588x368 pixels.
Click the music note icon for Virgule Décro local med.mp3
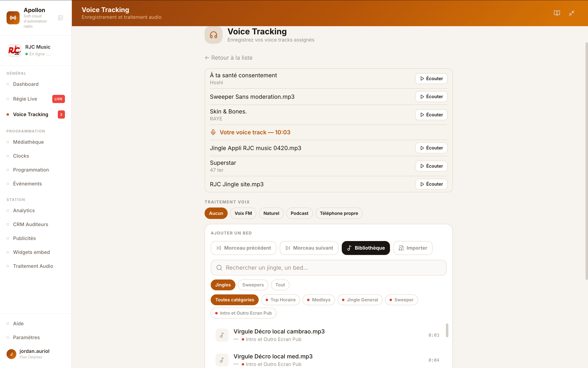222,360
